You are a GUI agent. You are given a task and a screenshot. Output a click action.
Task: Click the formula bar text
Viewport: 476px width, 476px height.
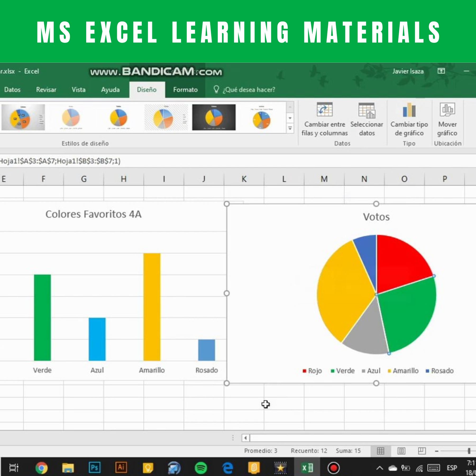pos(60,161)
